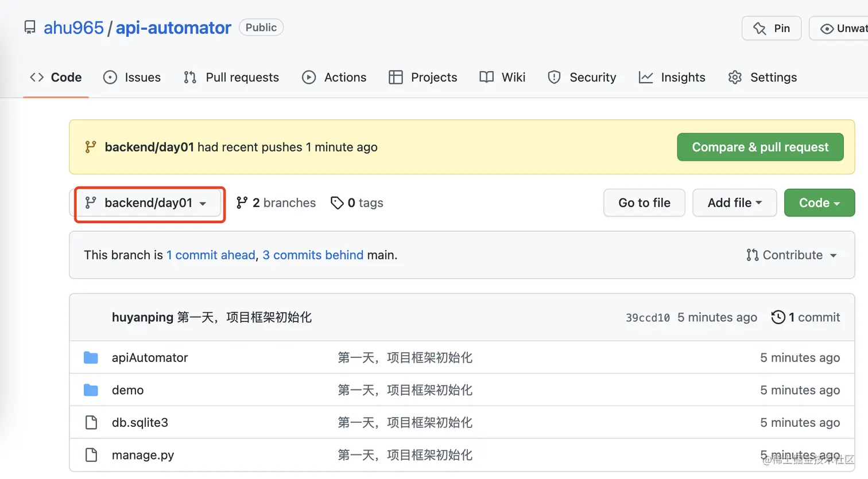Click 5 minutes ago in the apiAutomator row

pyautogui.click(x=800, y=358)
